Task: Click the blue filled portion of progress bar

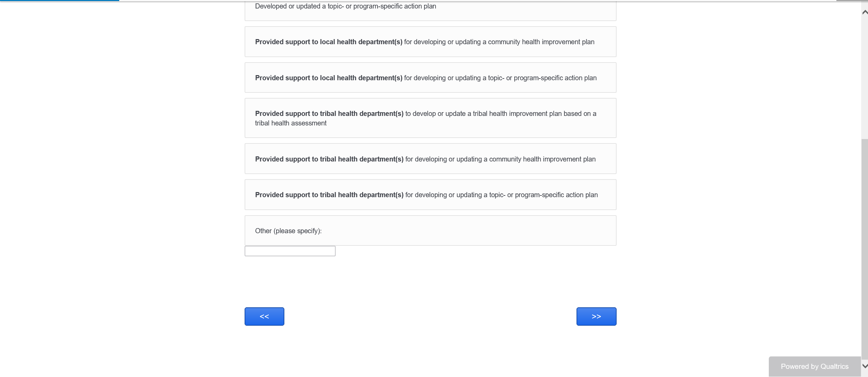Action: (59, 1)
